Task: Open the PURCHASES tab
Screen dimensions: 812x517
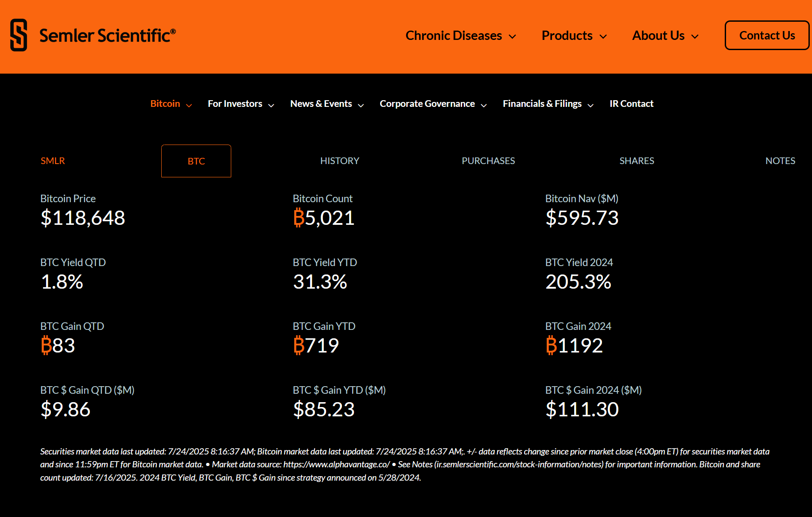Action: point(488,161)
